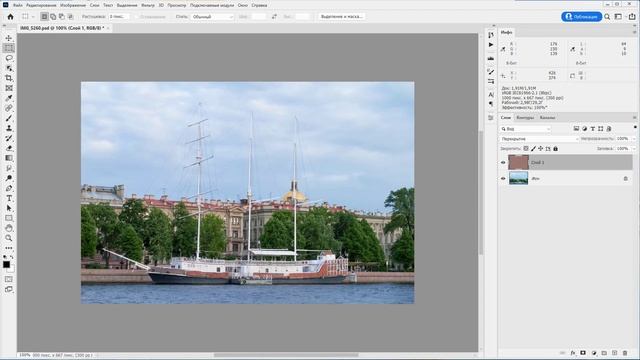The width and height of the screenshot is (640, 360).
Task: Open the Файл menu
Action: (18, 5)
